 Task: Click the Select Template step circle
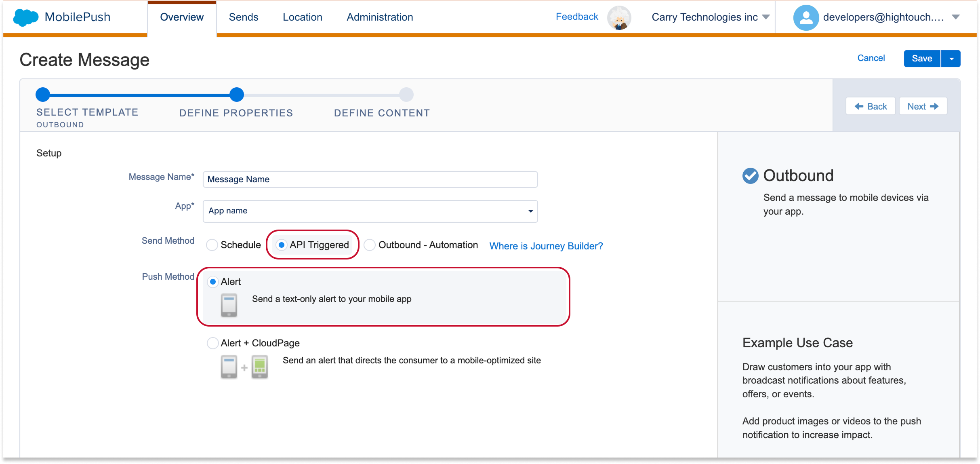click(43, 95)
